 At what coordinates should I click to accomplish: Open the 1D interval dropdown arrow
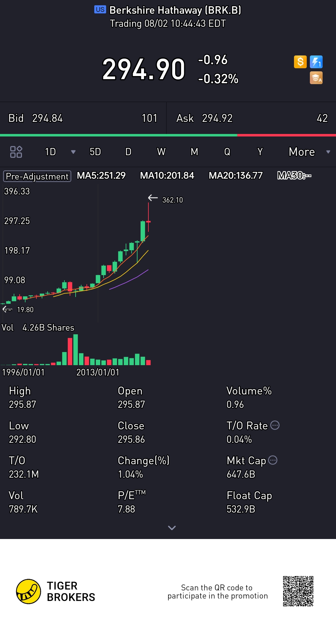(x=73, y=152)
